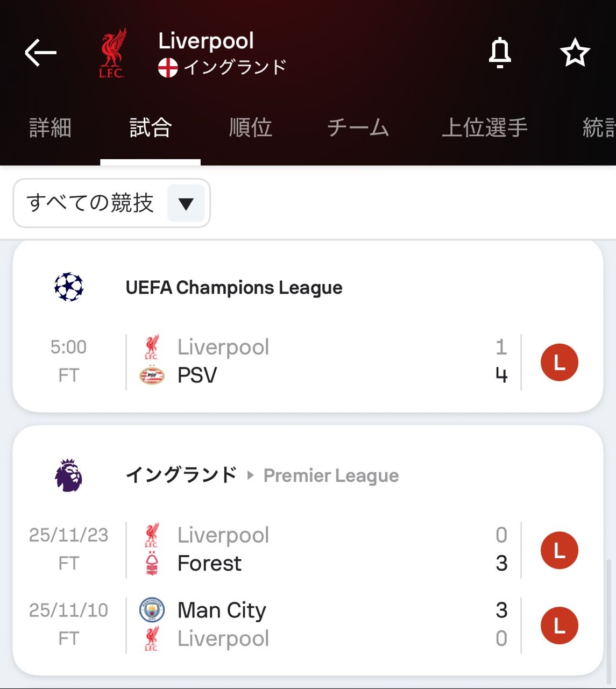Screen dimensions: 616x689
Task: Tap the PSV club badge
Action: click(x=152, y=375)
